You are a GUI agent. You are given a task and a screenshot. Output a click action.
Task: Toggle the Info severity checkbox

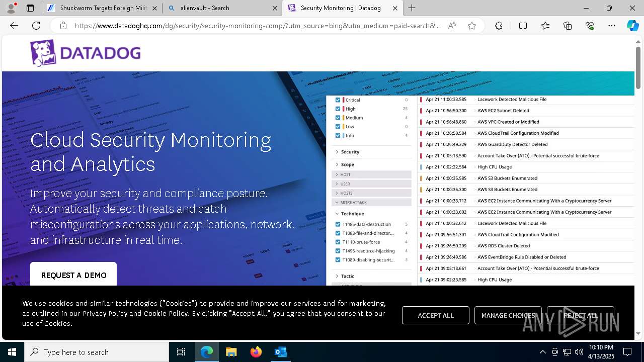tap(338, 135)
